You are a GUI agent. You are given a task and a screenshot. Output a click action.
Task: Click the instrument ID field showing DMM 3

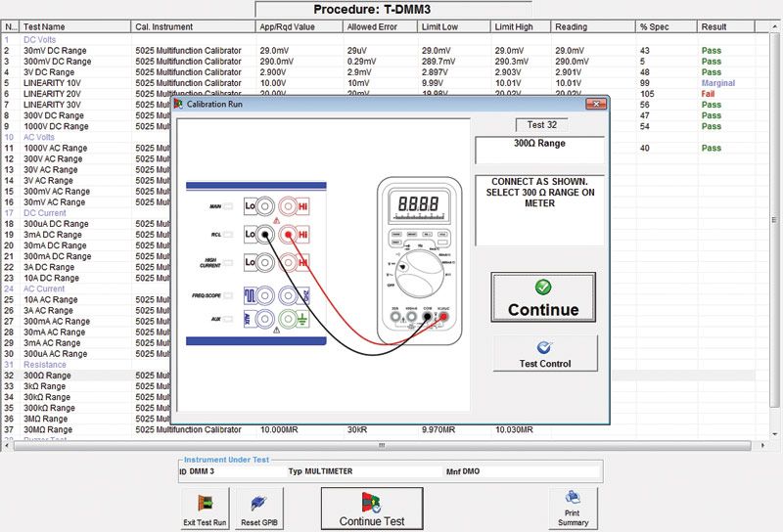click(x=230, y=470)
